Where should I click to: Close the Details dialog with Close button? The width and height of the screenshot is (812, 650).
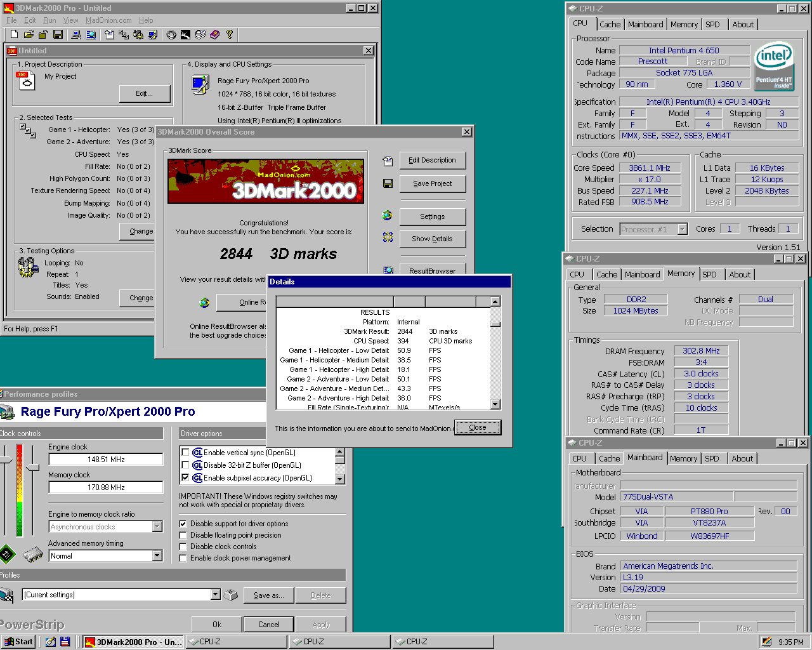(478, 428)
